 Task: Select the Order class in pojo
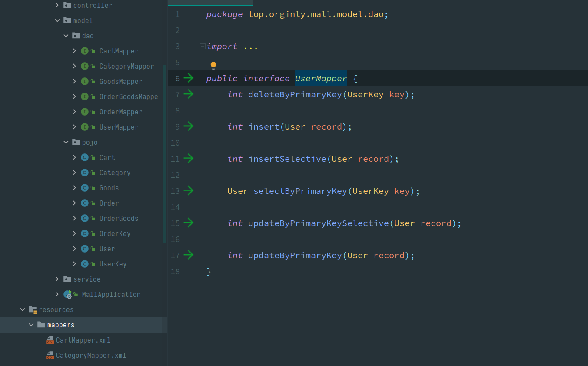coord(109,203)
